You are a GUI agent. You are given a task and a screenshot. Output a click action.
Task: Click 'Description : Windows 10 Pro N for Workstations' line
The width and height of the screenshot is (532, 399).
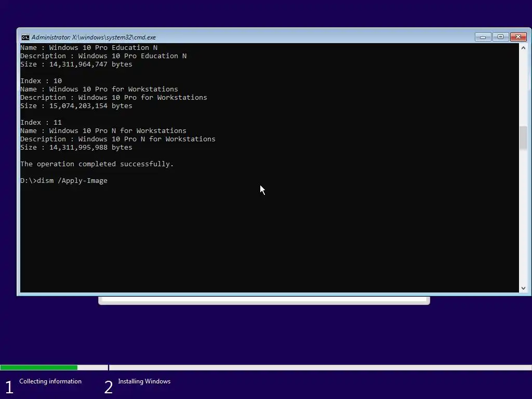pyautogui.click(x=118, y=139)
